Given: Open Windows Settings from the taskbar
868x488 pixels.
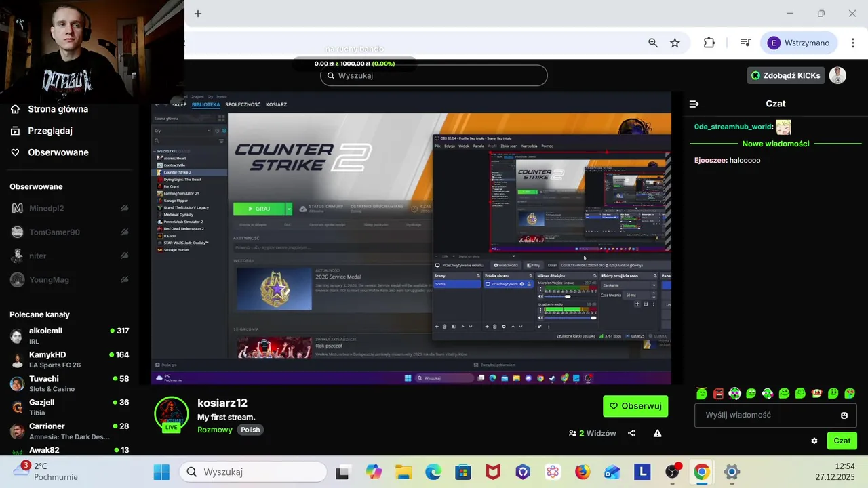Looking at the screenshot, I should point(731,472).
